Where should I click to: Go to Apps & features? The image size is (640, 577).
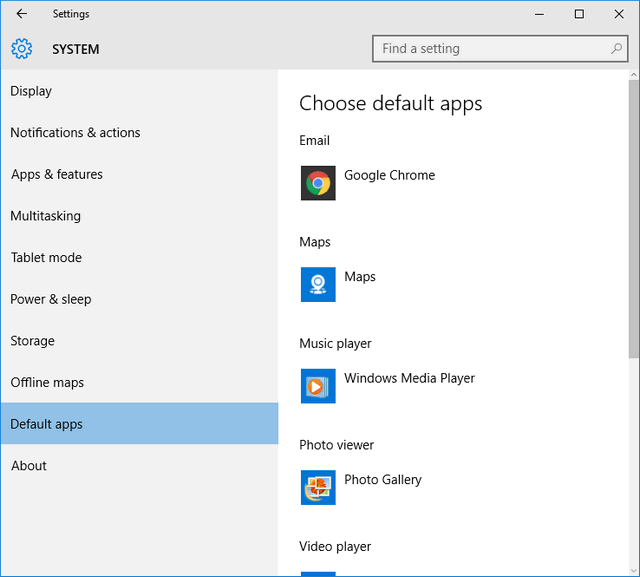140,174
